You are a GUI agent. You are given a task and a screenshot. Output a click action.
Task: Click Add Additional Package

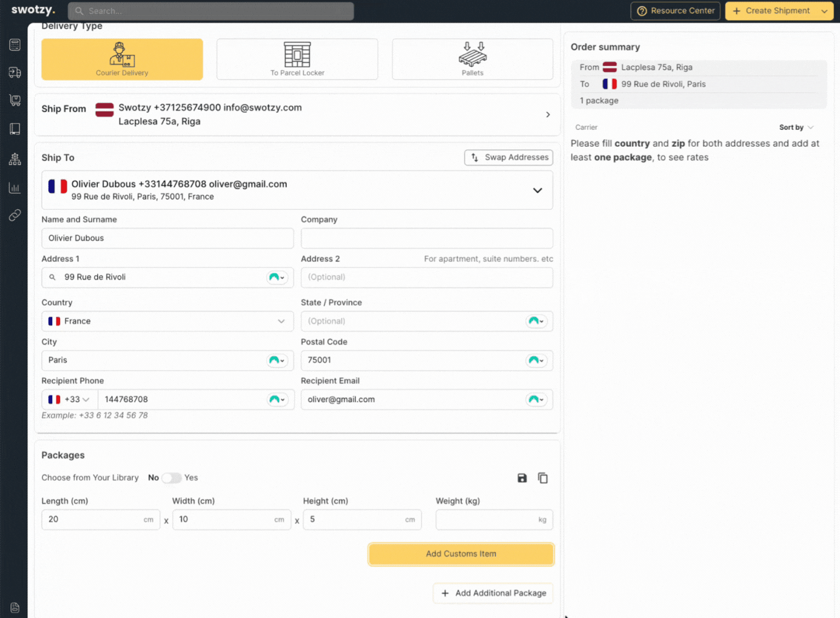(492, 593)
